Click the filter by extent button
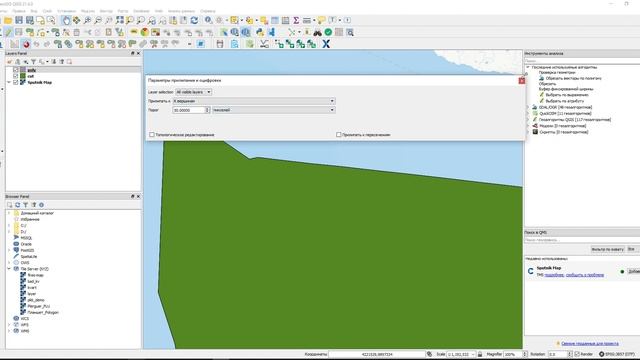This screenshot has width=640, height=360. [607, 249]
